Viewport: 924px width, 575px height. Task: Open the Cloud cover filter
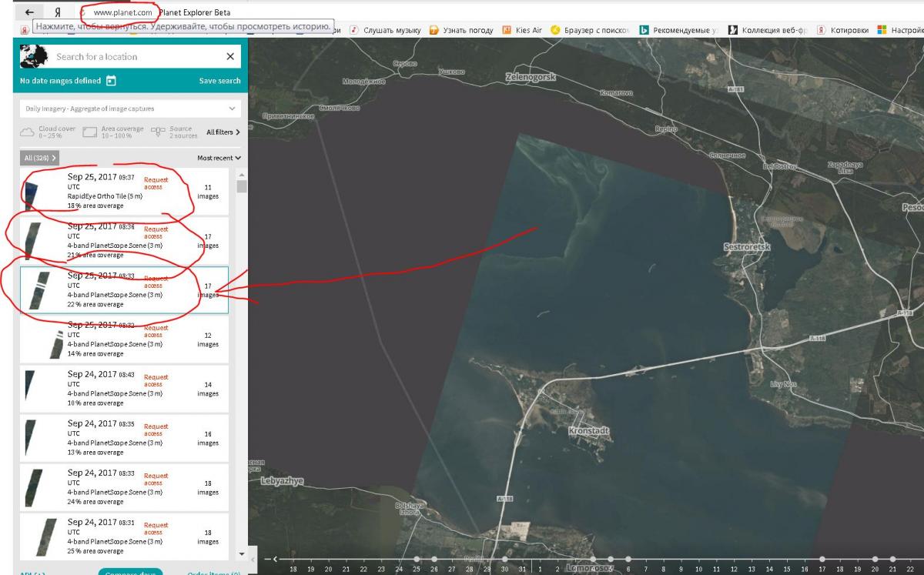(48, 132)
